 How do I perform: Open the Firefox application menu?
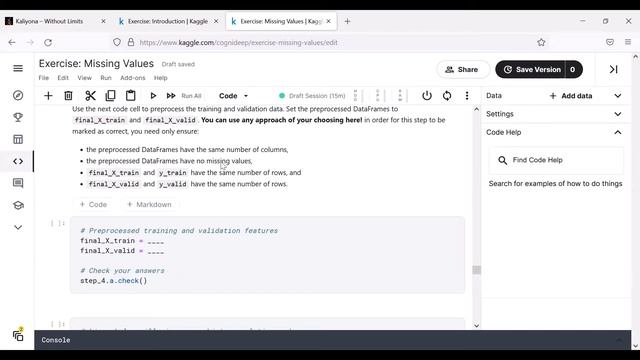click(x=628, y=42)
